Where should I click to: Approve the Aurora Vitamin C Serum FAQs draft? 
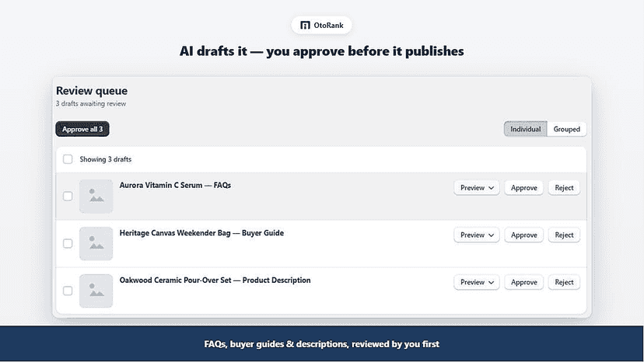[523, 187]
